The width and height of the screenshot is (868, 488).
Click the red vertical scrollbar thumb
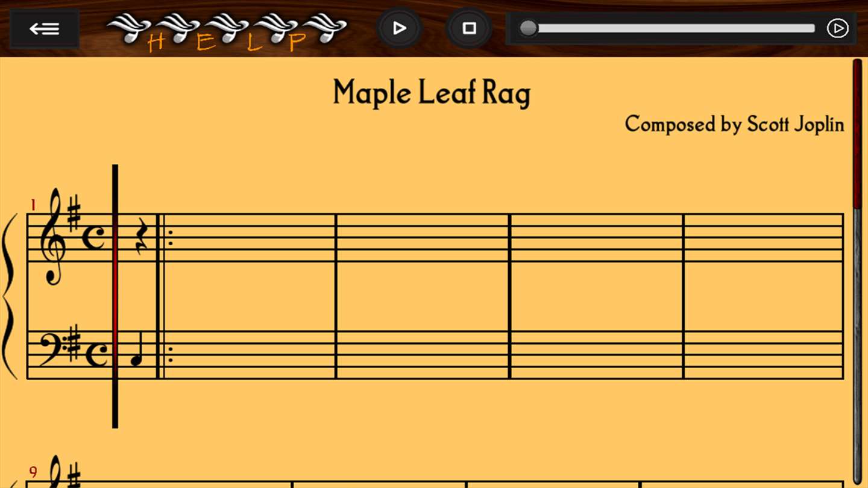857,134
